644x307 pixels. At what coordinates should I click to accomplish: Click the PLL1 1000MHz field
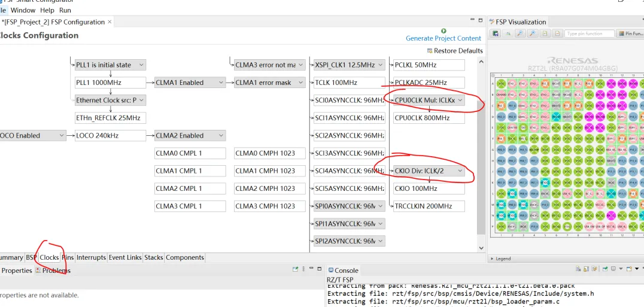tap(111, 83)
